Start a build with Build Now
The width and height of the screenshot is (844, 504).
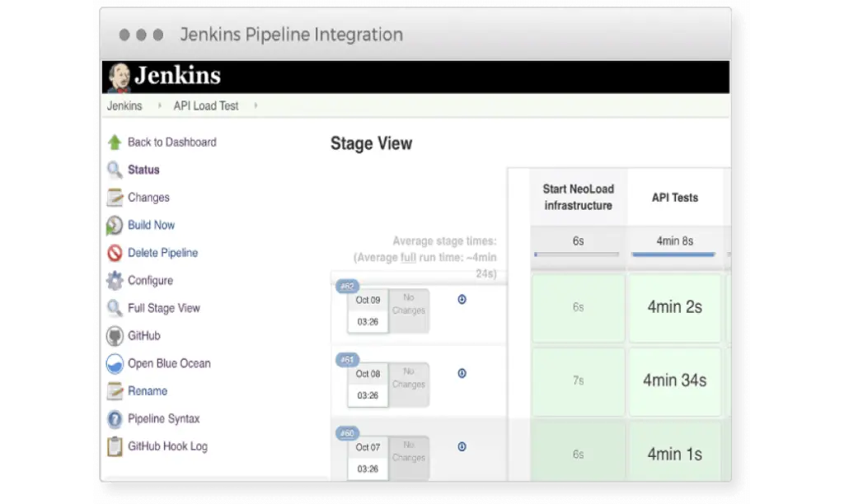click(151, 225)
